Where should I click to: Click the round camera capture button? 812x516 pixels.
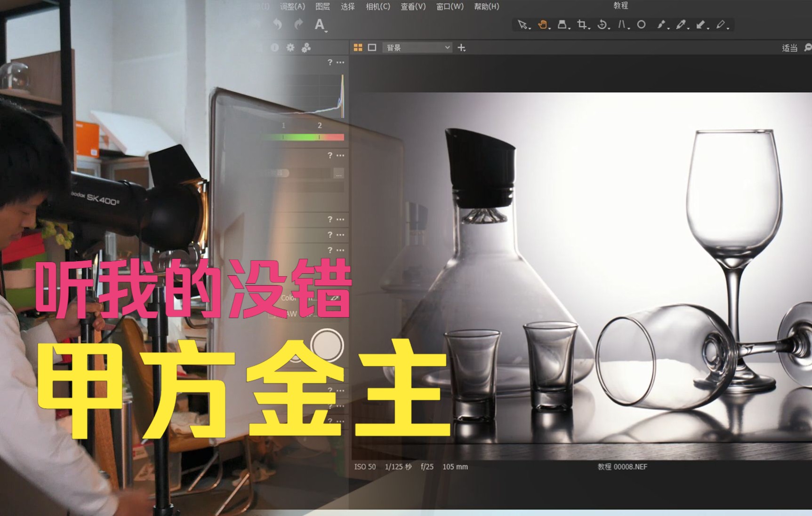[x=327, y=346]
